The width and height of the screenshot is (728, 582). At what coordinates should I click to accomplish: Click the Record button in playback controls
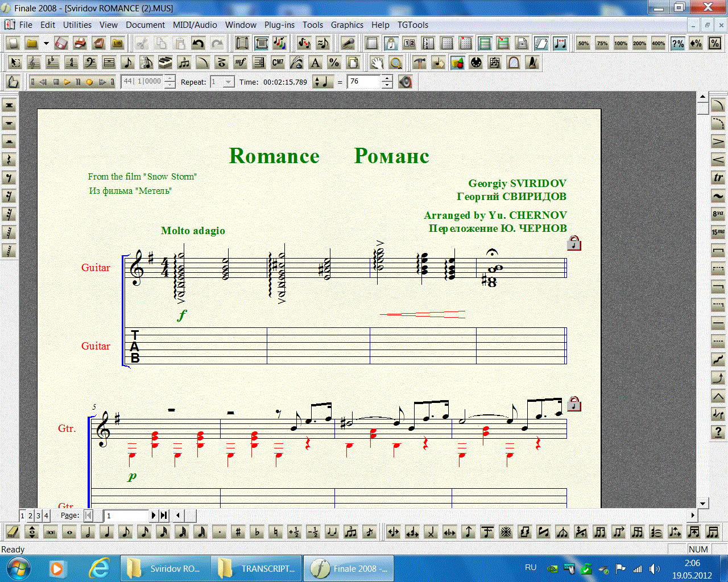[89, 82]
